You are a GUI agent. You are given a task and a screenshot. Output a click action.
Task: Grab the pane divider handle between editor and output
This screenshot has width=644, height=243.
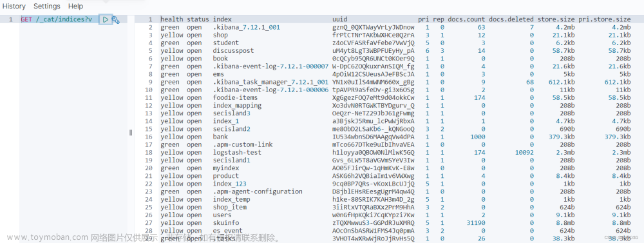point(131,132)
